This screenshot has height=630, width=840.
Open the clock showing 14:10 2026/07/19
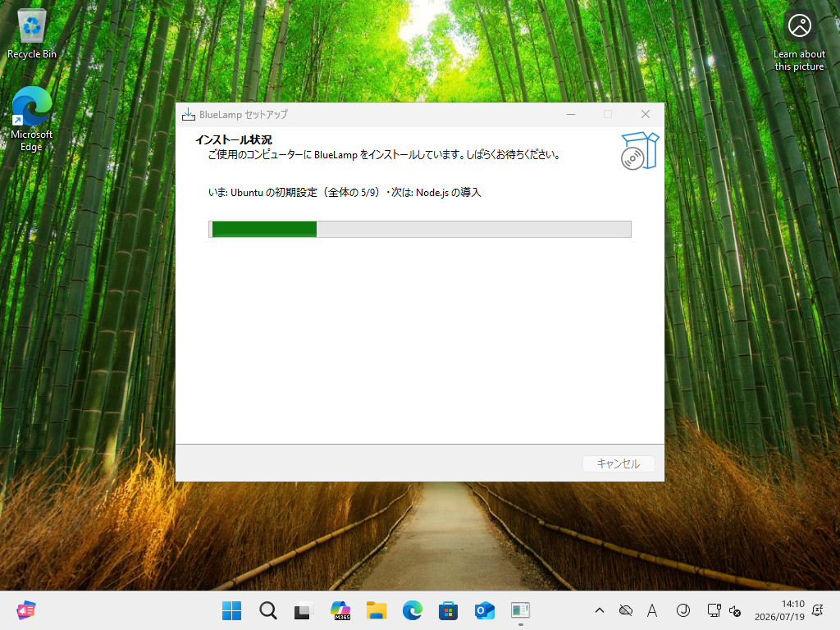[x=779, y=610]
